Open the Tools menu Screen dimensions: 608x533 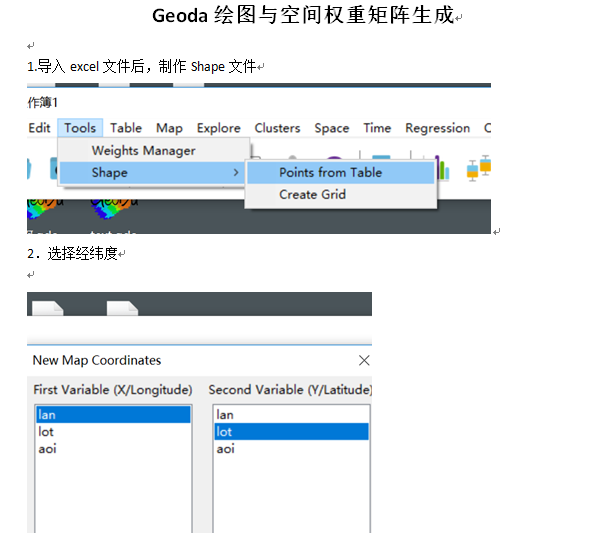(x=80, y=128)
